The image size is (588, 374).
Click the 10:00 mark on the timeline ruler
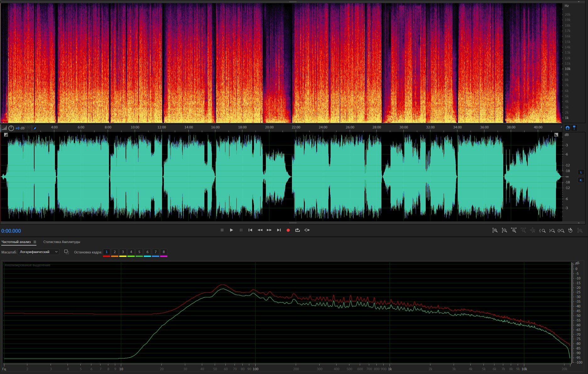[x=135, y=127]
